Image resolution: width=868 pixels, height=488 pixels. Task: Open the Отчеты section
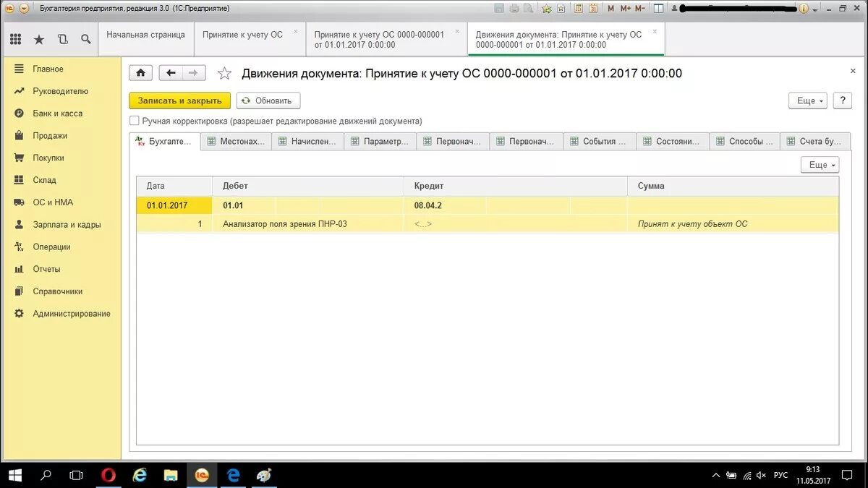46,269
